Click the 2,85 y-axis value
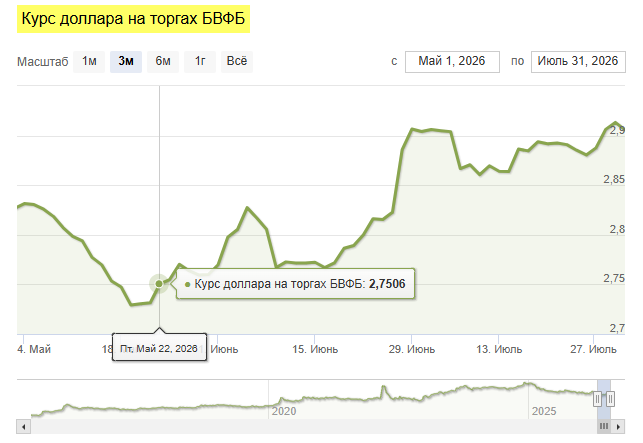This screenshot has height=443, width=643. [614, 179]
